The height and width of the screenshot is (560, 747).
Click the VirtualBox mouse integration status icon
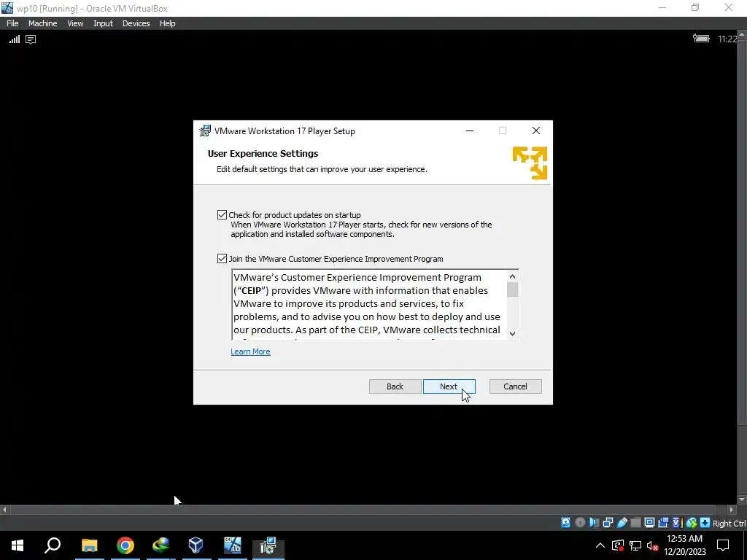[692, 522]
